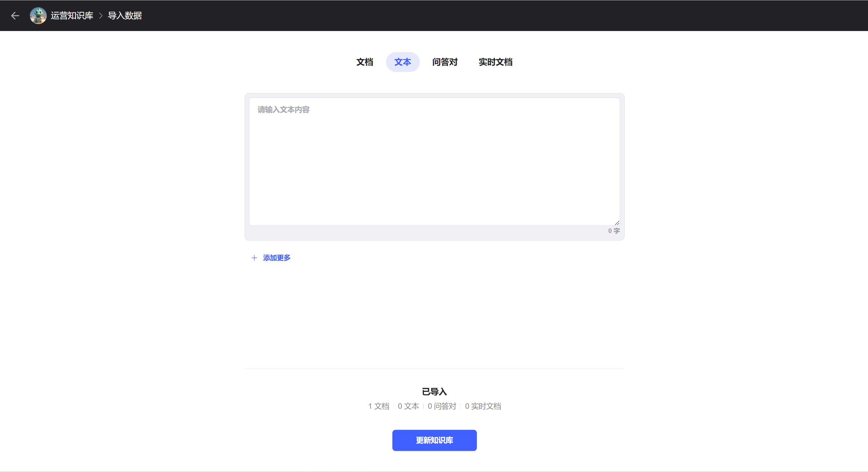868x472 pixels.
Task: Click the 导入数据 breadcrumb label
Action: coord(125,15)
